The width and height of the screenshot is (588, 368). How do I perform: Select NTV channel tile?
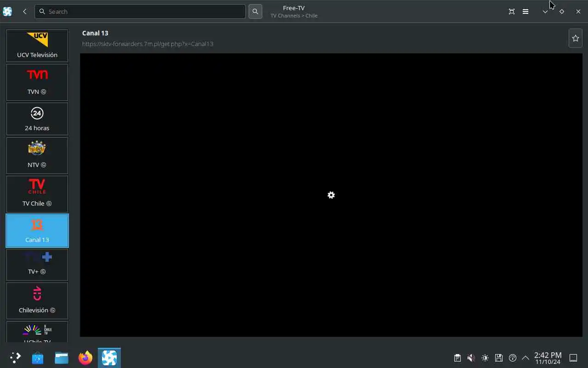37,155
